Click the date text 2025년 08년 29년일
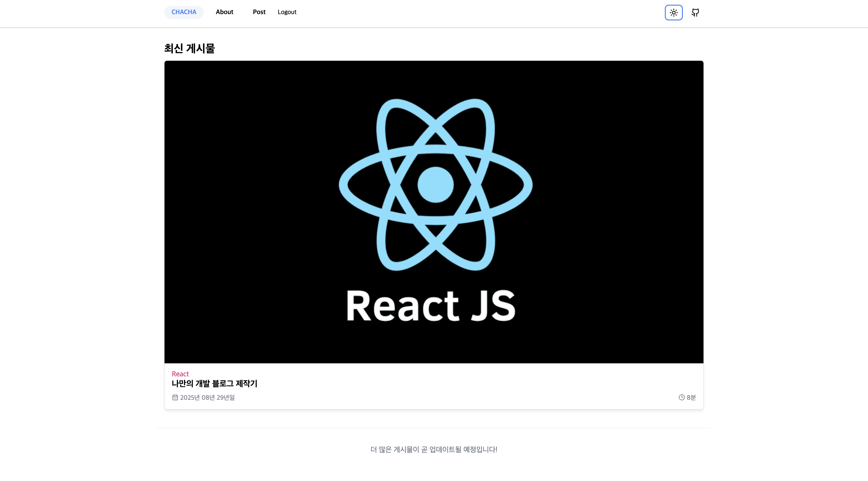Image resolution: width=868 pixels, height=481 pixels. pyautogui.click(x=207, y=397)
